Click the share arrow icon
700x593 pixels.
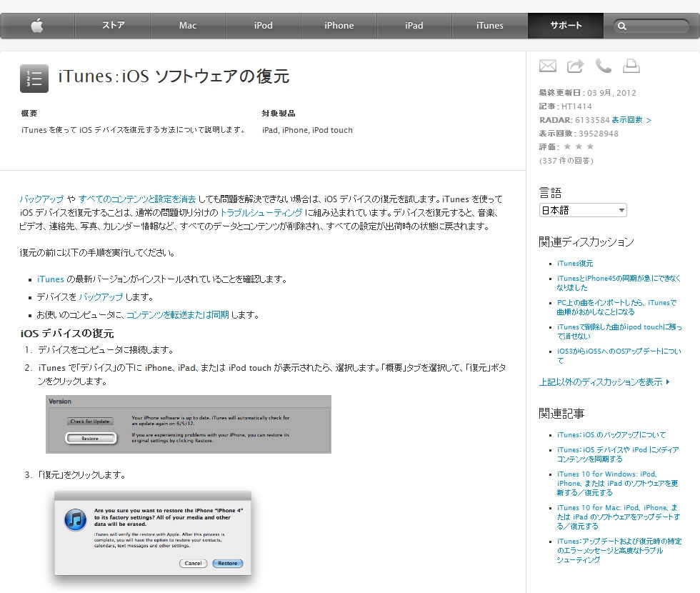tap(576, 66)
